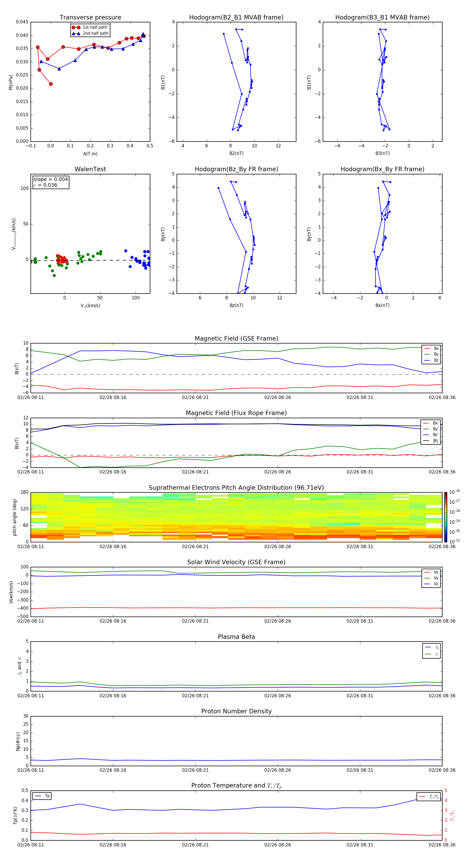The height and width of the screenshot is (868, 473).
Task: Click the "10^-26" colorbar tick label
Action: tap(455, 492)
